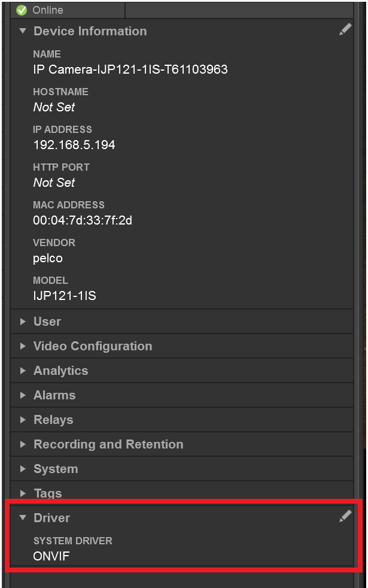The height and width of the screenshot is (588, 368).
Task: Edit the Device Information section
Action: 345,29
